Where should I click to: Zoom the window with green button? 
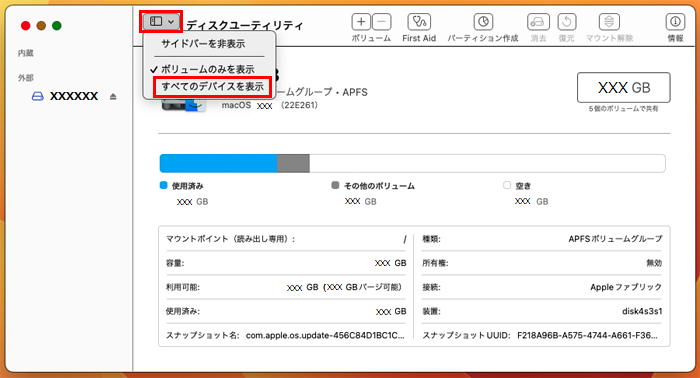coord(57,26)
